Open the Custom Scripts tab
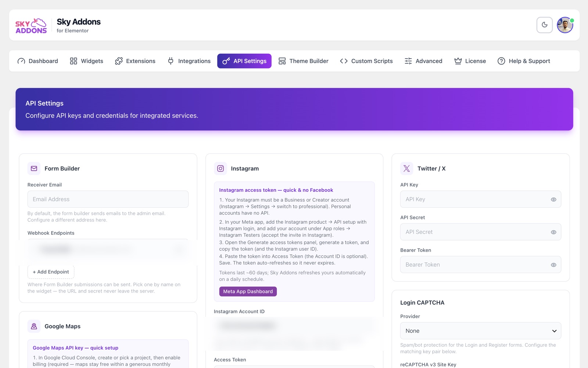 [366, 61]
